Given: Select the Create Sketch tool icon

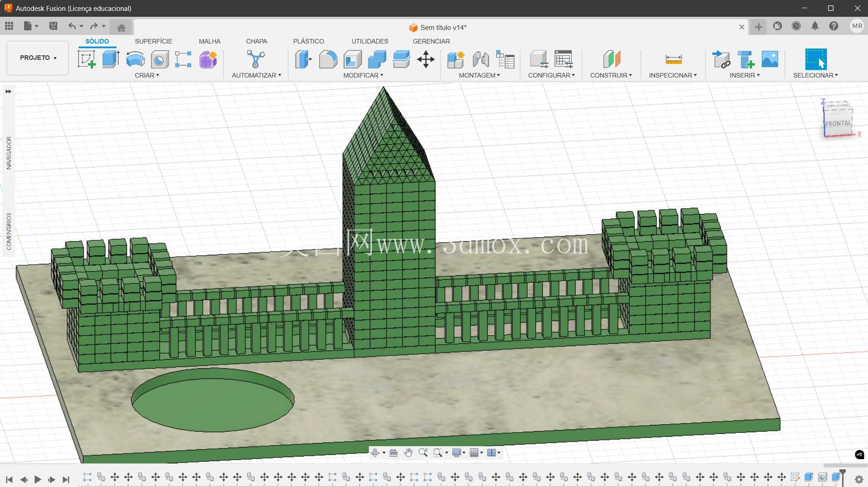Looking at the screenshot, I should [87, 59].
